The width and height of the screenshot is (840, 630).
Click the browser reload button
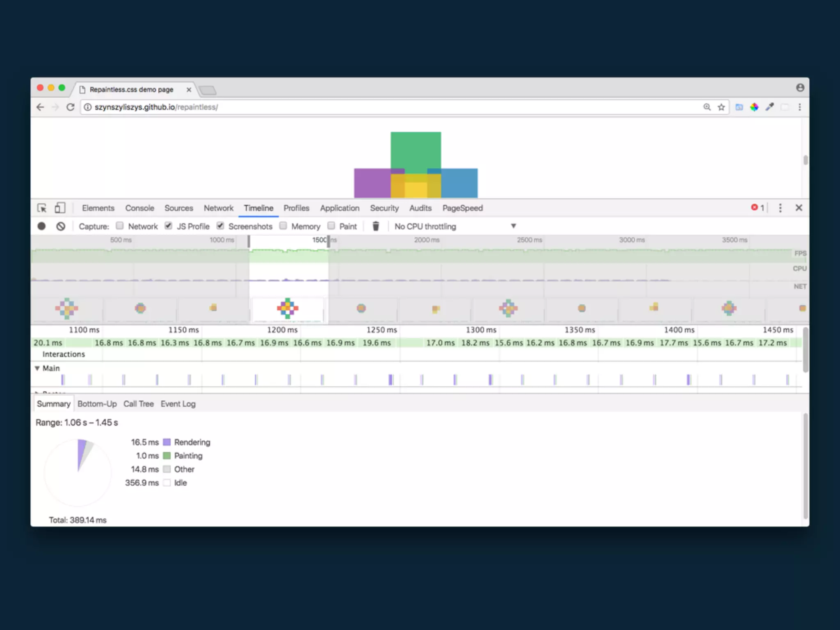70,107
